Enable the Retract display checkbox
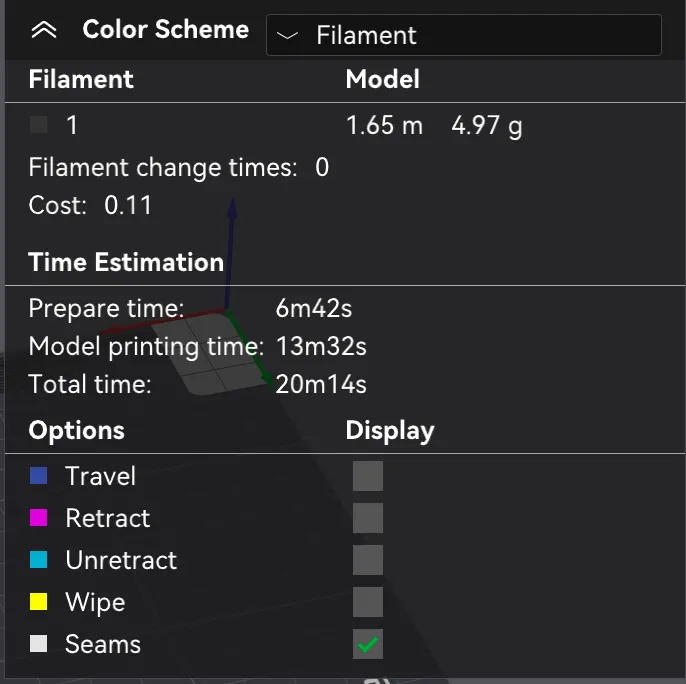Screen dimensions: 686x684 click(368, 518)
